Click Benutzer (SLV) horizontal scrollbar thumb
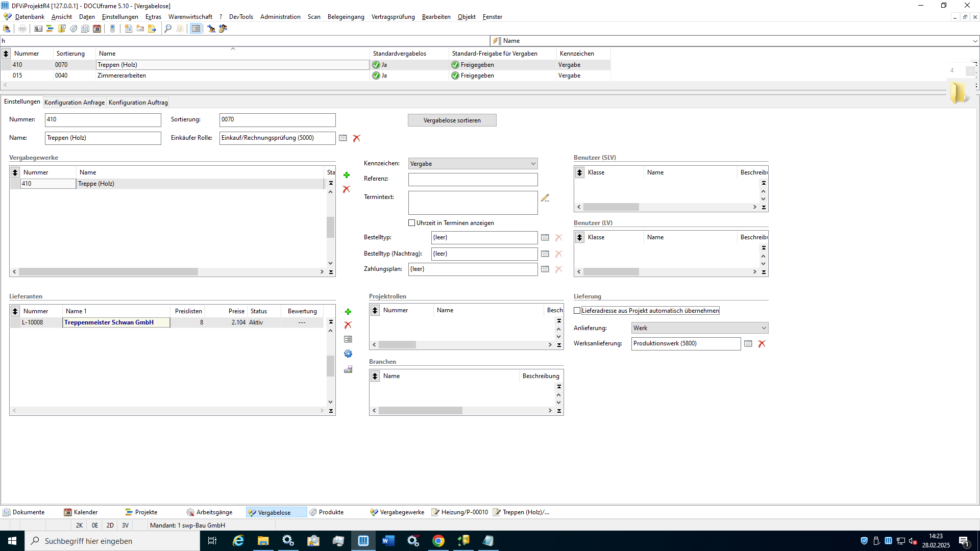This screenshot has height=551, width=980. tap(611, 207)
